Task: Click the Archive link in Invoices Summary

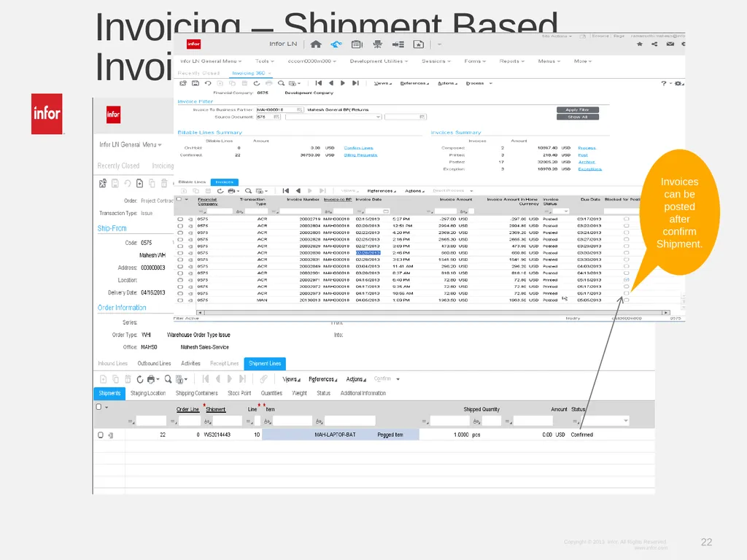Action: click(587, 163)
